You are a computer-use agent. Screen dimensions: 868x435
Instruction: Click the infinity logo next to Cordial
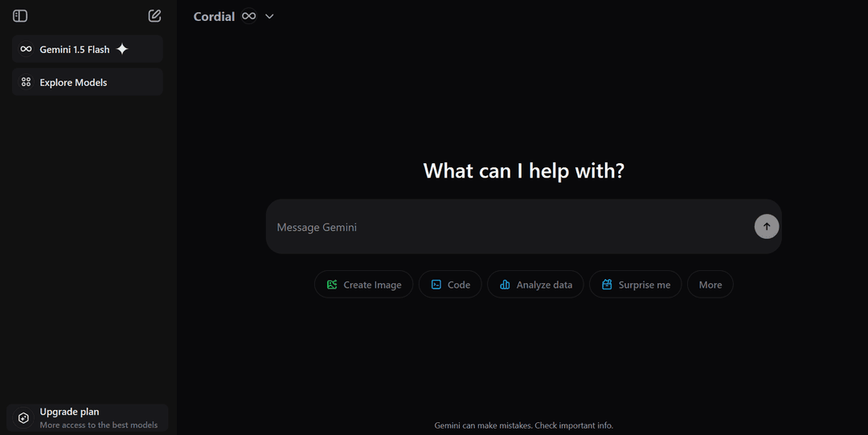(249, 16)
